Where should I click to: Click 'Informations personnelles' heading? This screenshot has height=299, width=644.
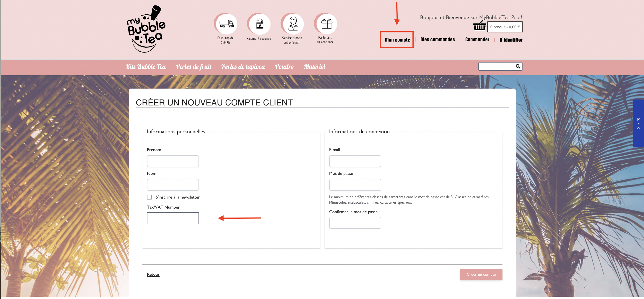pyautogui.click(x=176, y=131)
